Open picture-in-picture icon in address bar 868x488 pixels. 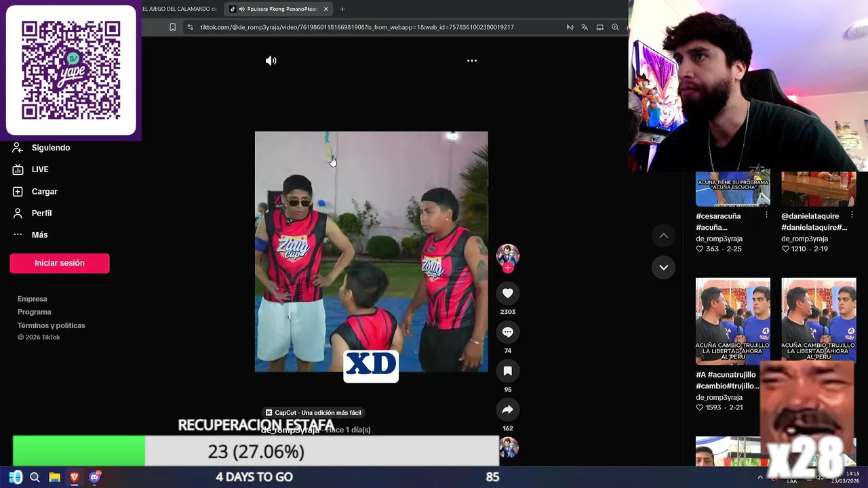tap(600, 27)
